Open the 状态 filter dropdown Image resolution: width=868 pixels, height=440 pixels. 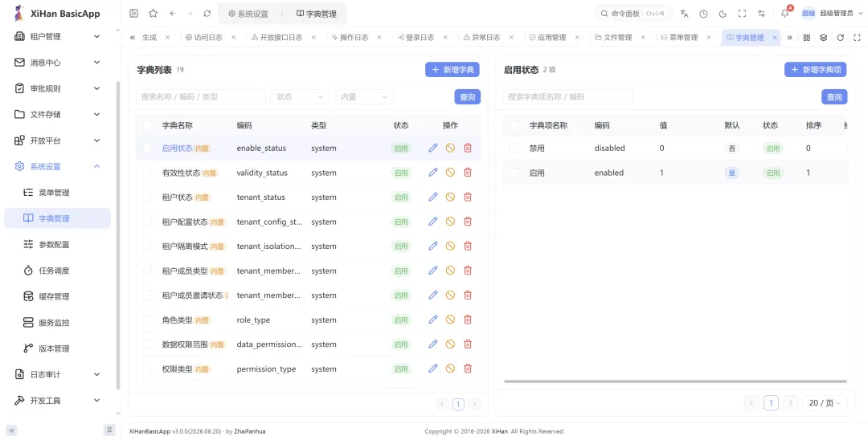(300, 96)
